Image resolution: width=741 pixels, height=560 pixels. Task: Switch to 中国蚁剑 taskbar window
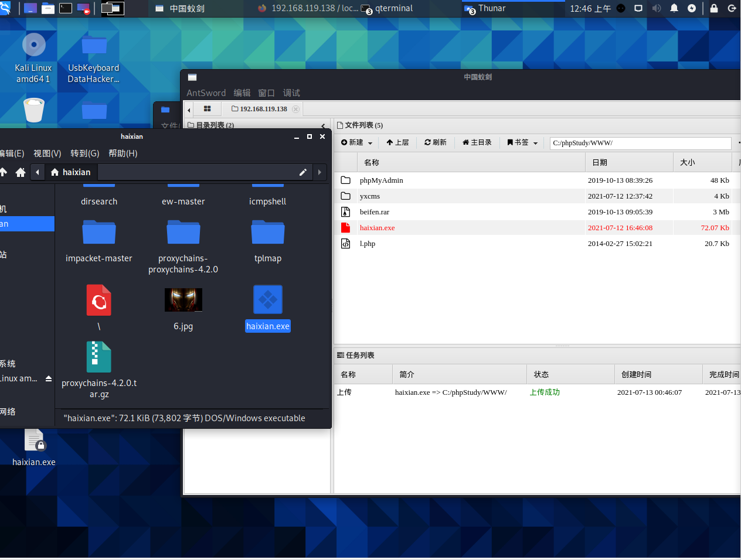point(181,8)
